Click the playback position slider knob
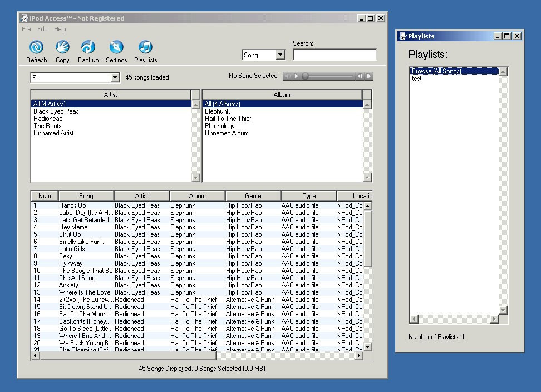Viewport: 541px width, 392px height. tap(305, 76)
